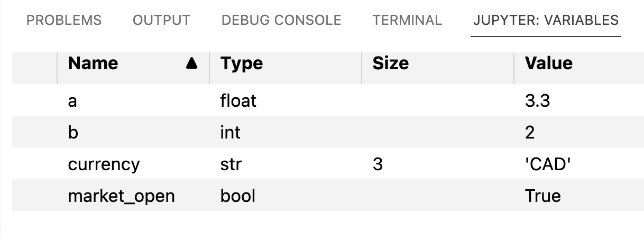Activate the JUPYTER: VARIABLES tab

546,21
